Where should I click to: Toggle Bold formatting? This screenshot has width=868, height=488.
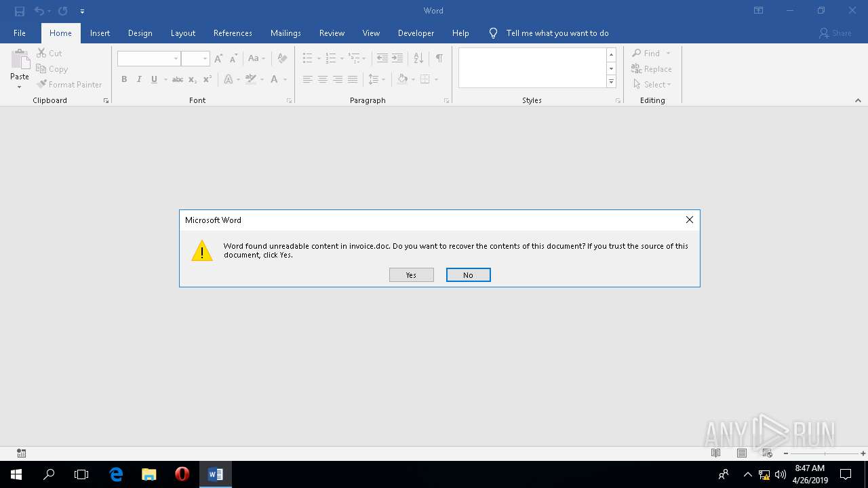[x=124, y=79]
